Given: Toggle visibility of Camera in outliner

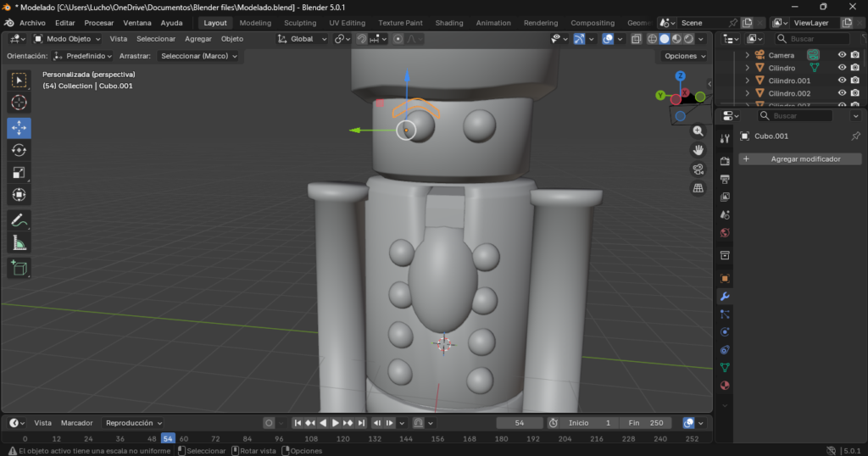Looking at the screenshot, I should (842, 55).
